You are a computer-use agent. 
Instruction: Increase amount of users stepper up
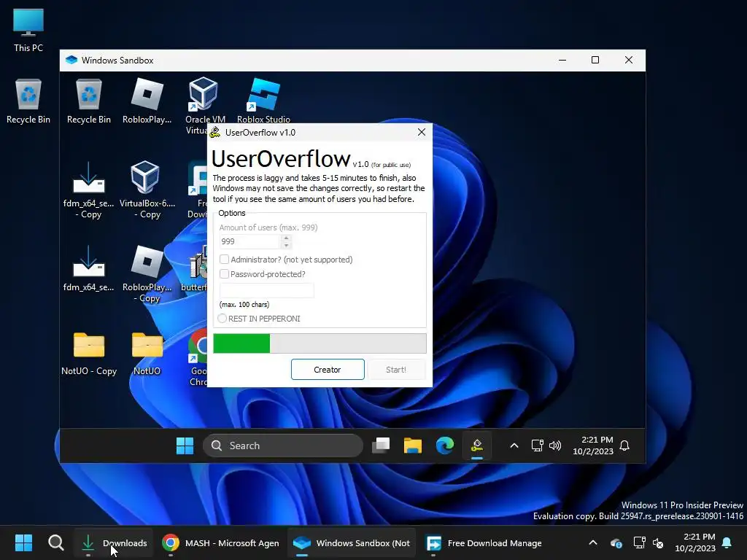(x=286, y=238)
